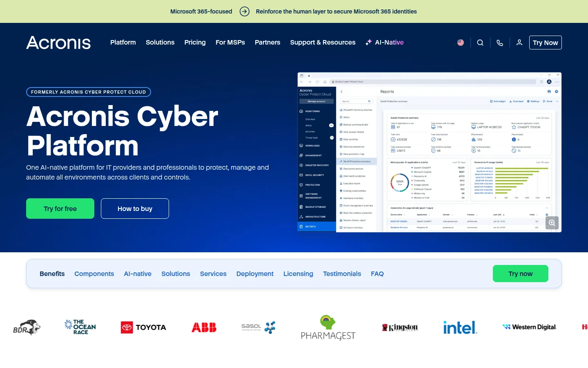
Task: Go to Pricing in header
Action: tap(195, 42)
